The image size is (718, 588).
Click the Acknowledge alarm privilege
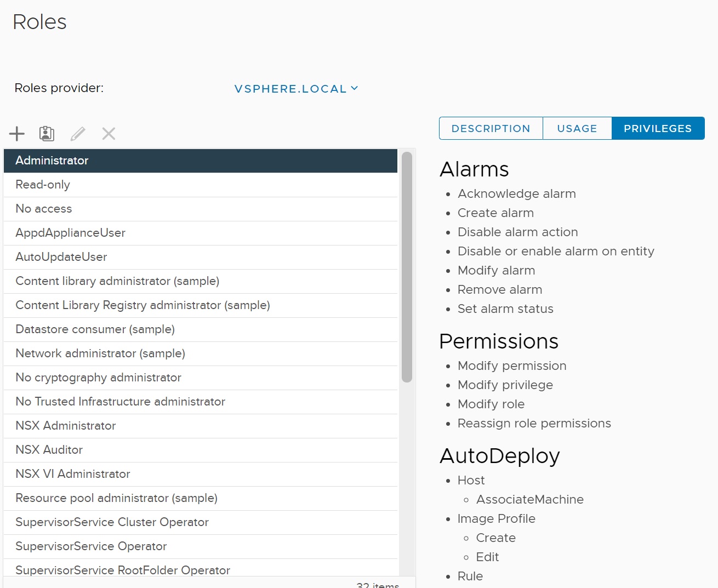(517, 194)
